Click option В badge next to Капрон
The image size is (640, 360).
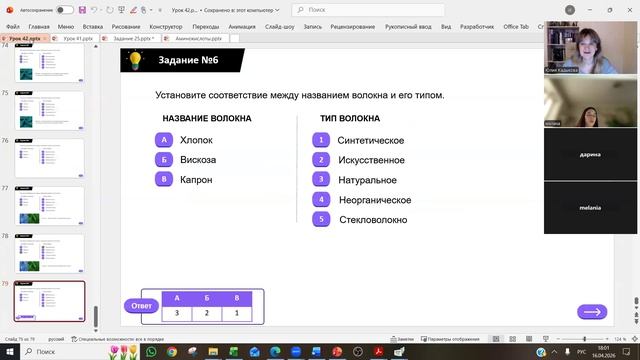[164, 179]
